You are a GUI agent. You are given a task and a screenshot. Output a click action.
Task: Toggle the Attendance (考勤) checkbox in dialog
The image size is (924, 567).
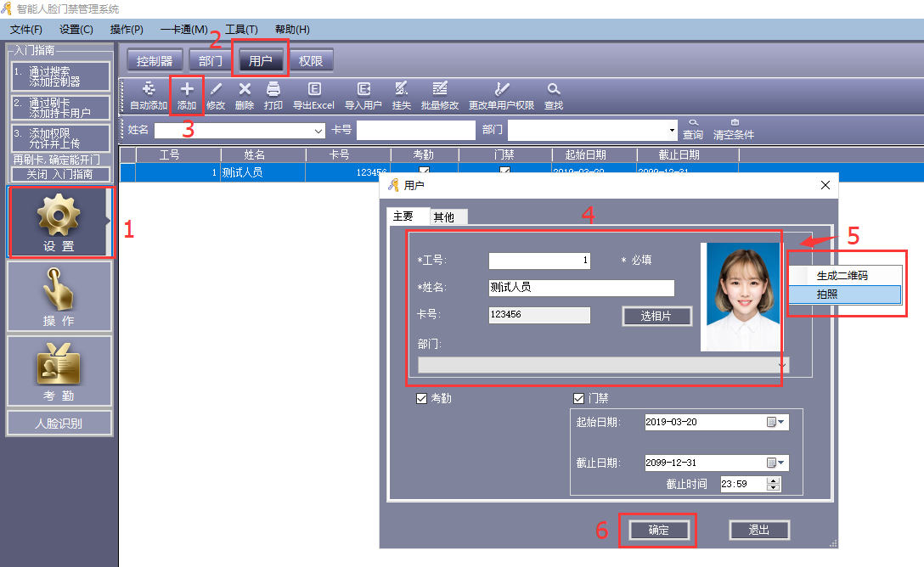coord(422,398)
